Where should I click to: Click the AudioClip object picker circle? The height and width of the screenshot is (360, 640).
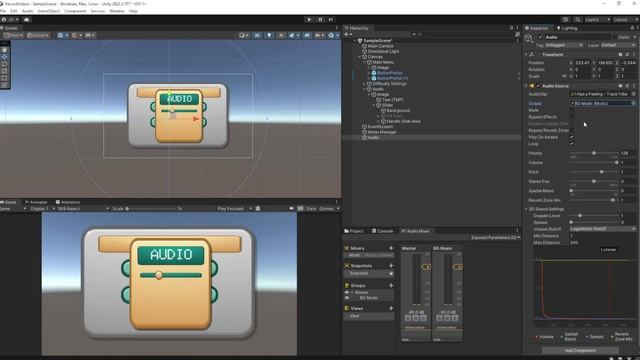point(633,94)
